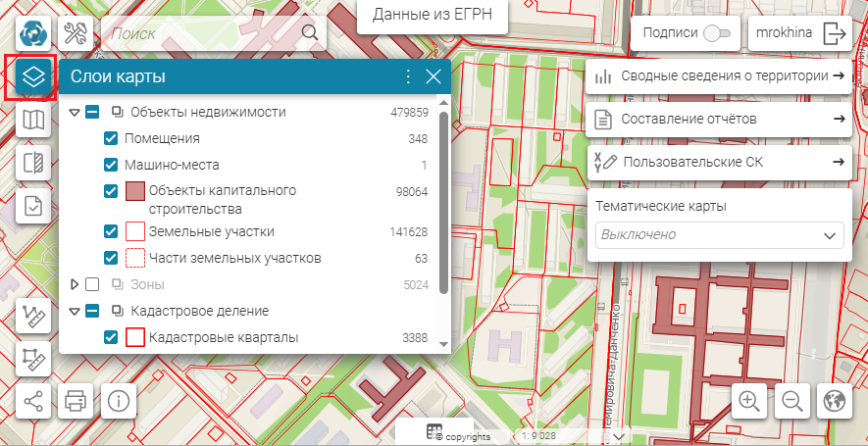
Task: Open the map layers panel icon
Action: pos(34,76)
